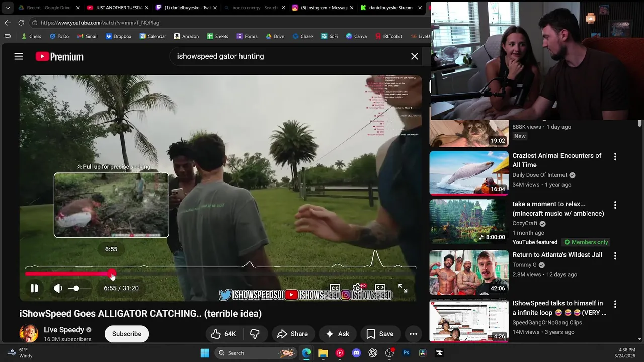Open the weather widget showing 61°F Windy
The image size is (644, 362).
[x=20, y=353]
